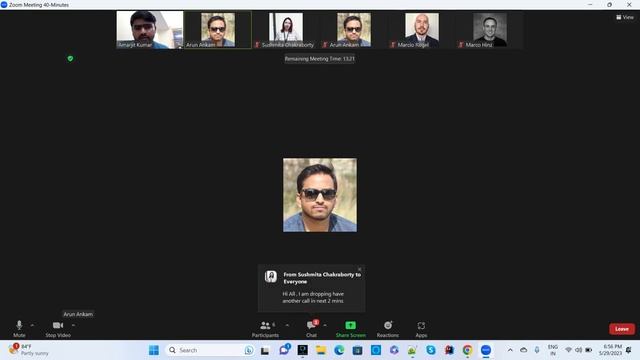Open Bing chat icon in search box

pos(249,350)
